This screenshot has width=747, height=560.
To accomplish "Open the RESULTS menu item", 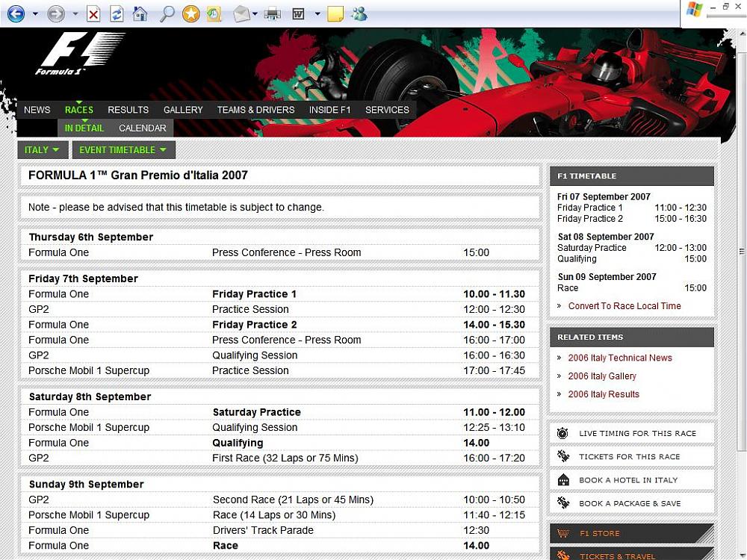I will click(128, 110).
